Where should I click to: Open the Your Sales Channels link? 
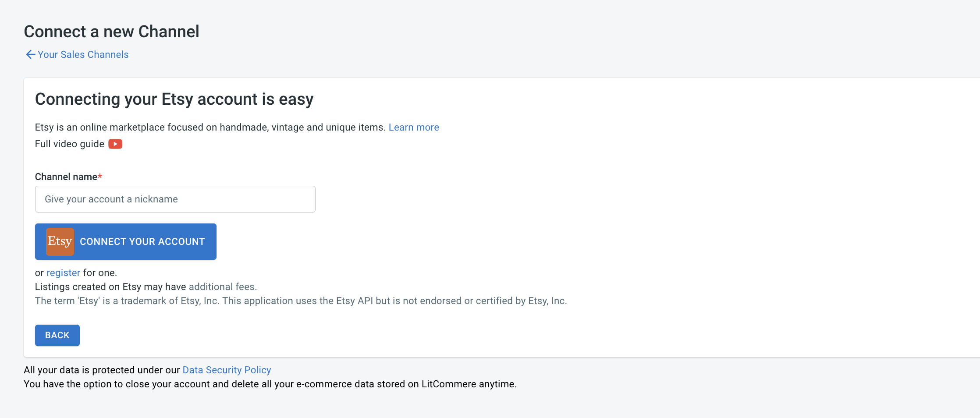[x=83, y=54]
